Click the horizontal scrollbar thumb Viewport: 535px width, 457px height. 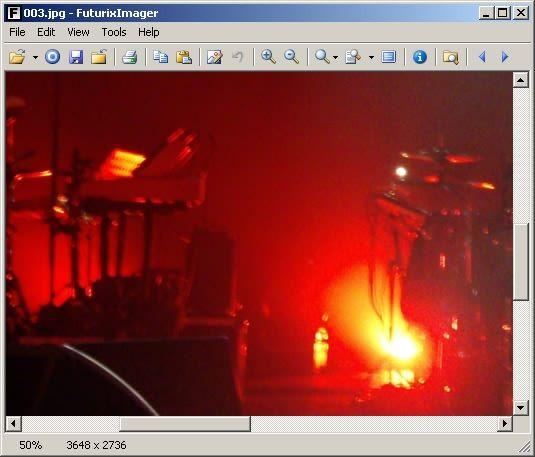point(185,424)
